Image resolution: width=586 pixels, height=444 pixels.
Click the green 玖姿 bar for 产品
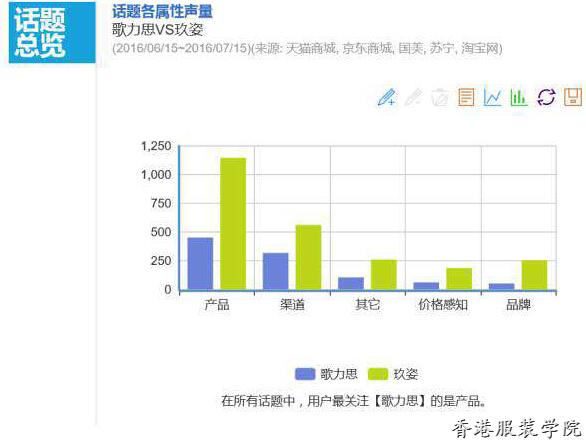click(x=233, y=223)
